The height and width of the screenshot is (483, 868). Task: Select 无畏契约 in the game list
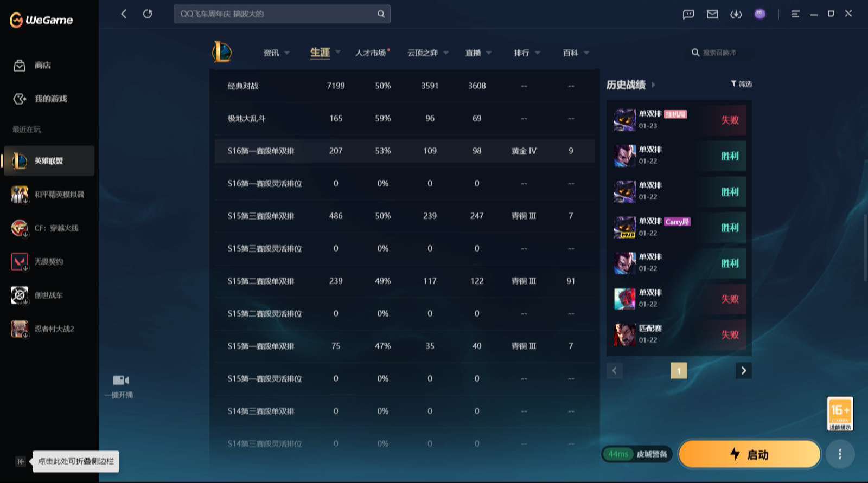click(49, 262)
